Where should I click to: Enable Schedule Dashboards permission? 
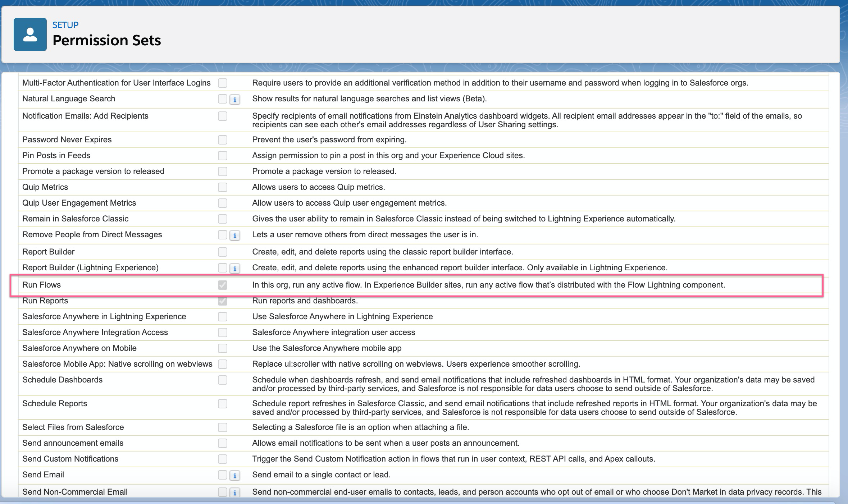[x=223, y=380]
